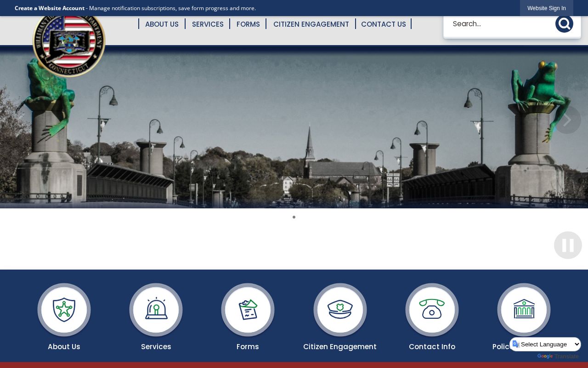Focus the Search text field
This screenshot has width=588, height=368.
pyautogui.click(x=501, y=24)
